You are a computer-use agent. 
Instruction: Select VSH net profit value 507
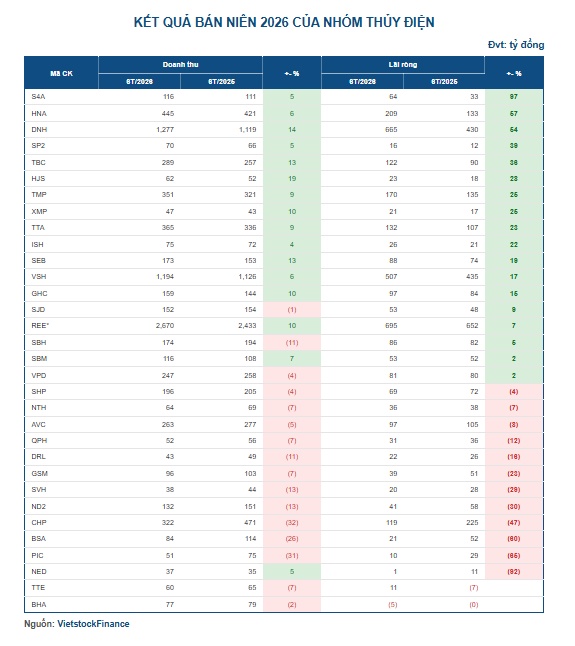391,277
